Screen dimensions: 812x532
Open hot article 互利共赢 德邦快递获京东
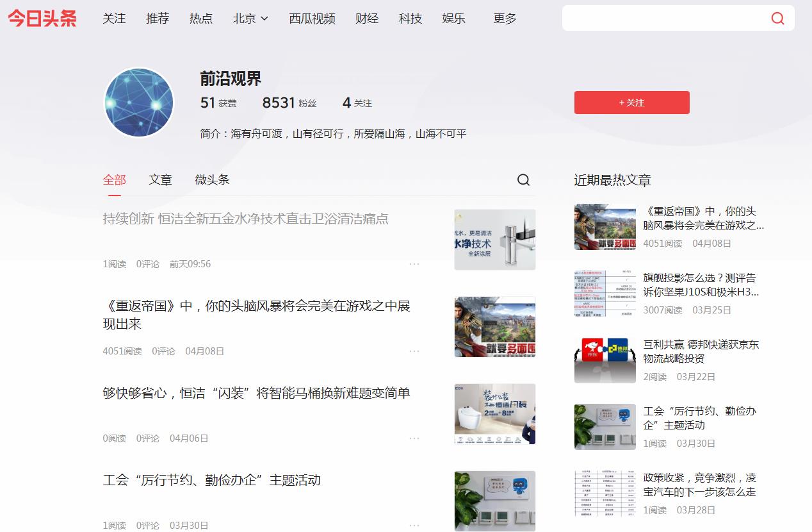[701, 352]
